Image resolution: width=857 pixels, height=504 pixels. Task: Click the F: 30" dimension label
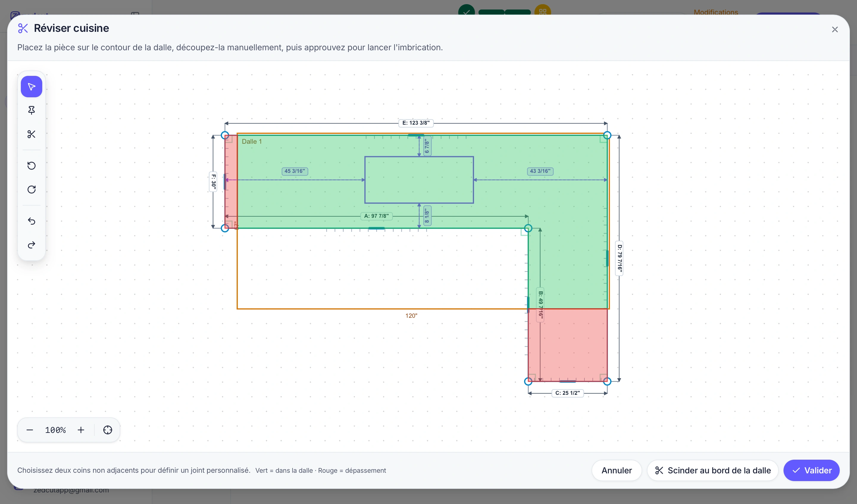point(213,181)
